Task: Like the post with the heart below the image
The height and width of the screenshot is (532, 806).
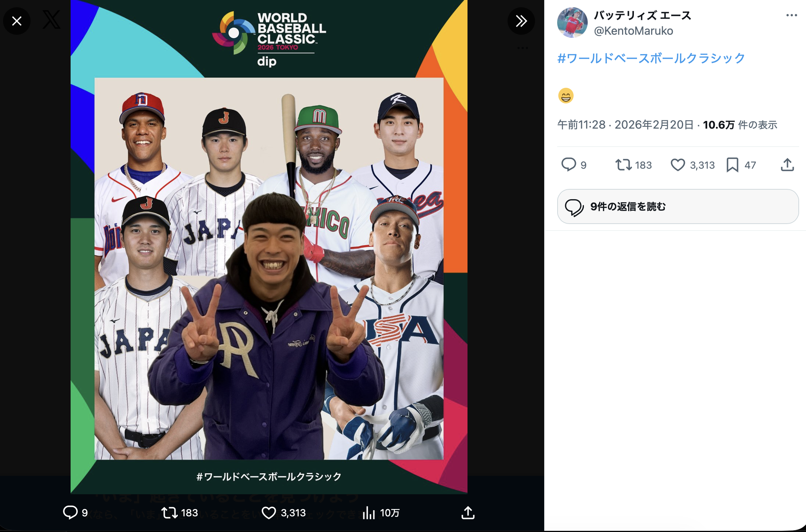Action: pos(269,513)
